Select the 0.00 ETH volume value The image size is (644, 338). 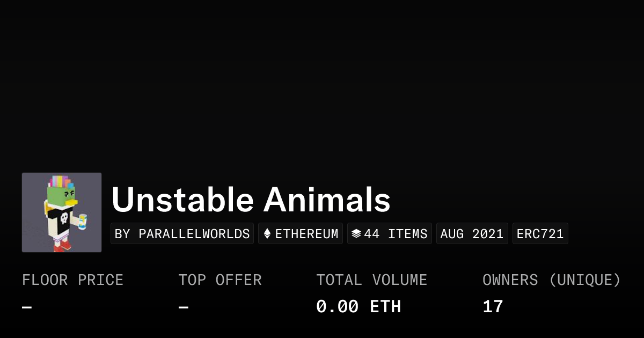pyautogui.click(x=358, y=307)
